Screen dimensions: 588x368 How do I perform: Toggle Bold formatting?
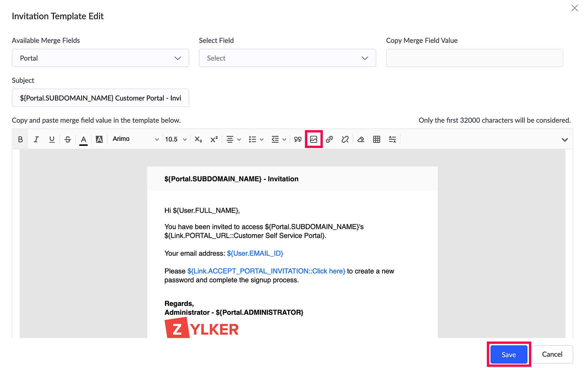(x=20, y=139)
